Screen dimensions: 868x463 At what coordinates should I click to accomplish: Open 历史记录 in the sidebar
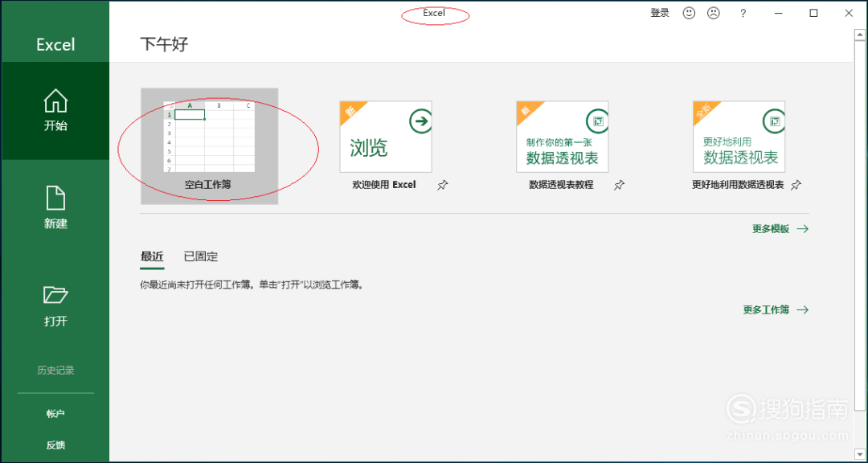click(x=55, y=371)
